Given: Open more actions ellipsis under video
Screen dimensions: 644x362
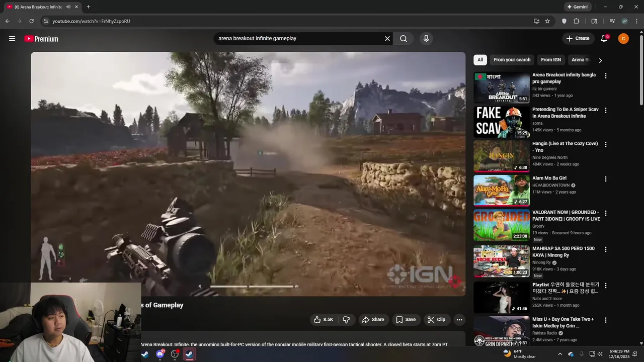Looking at the screenshot, I should pos(459,320).
